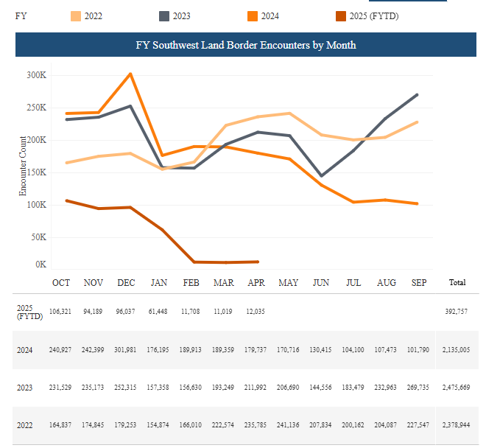486x448 pixels.
Task: Click the Total column header
Action: coord(457,283)
